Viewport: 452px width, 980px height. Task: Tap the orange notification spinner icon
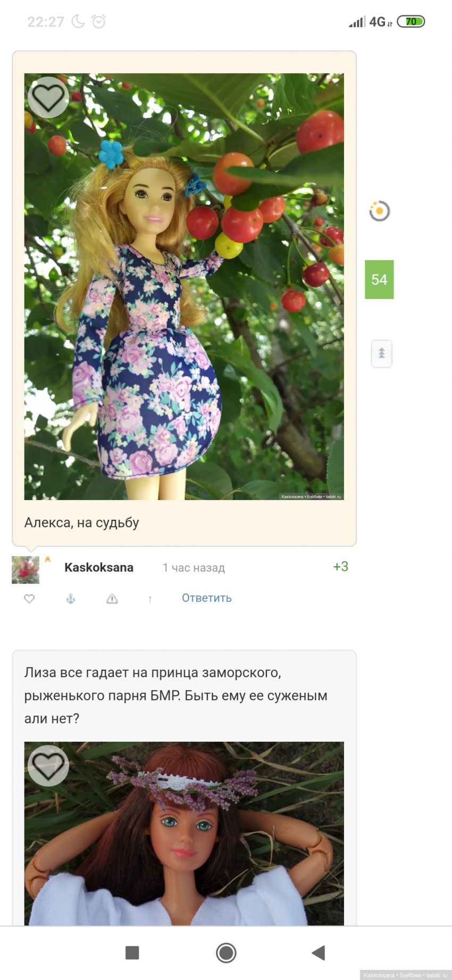pyautogui.click(x=379, y=211)
